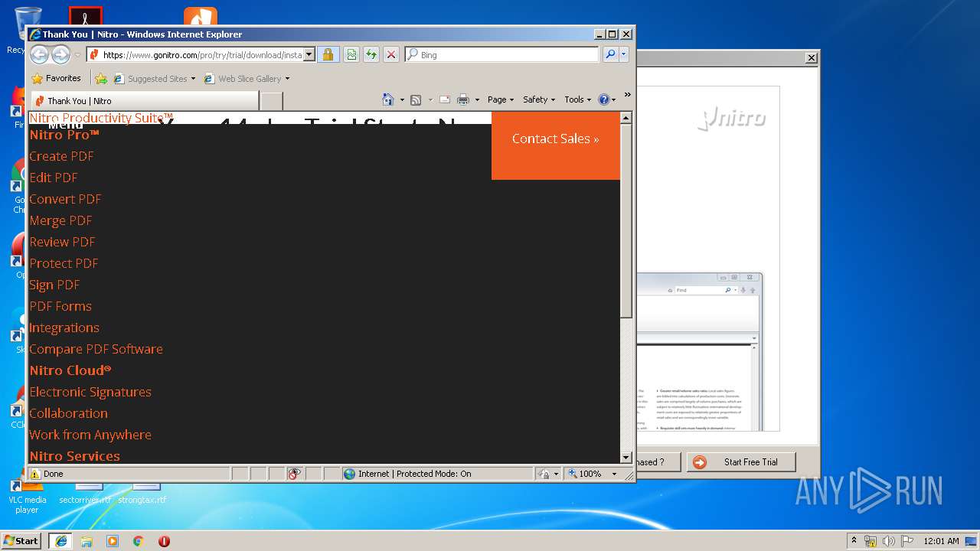The height and width of the screenshot is (551, 980).
Task: Refresh the page with the green arrows
Action: 371,54
